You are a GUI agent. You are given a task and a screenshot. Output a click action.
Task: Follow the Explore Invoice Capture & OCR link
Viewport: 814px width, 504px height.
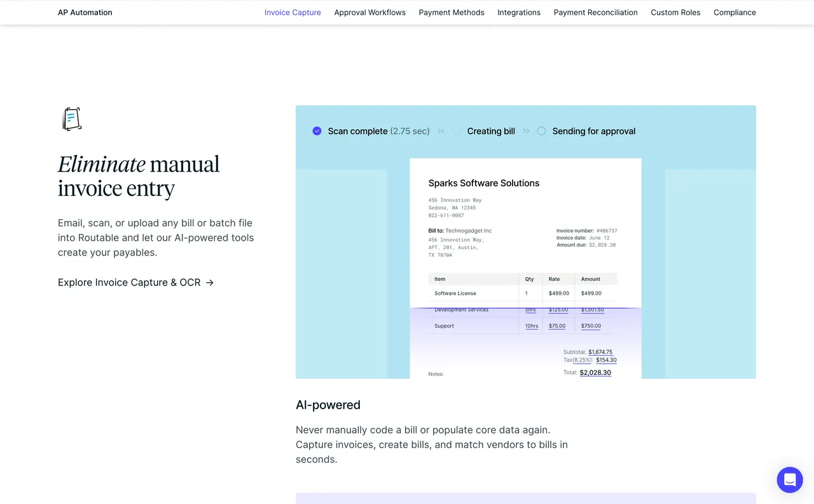click(129, 282)
